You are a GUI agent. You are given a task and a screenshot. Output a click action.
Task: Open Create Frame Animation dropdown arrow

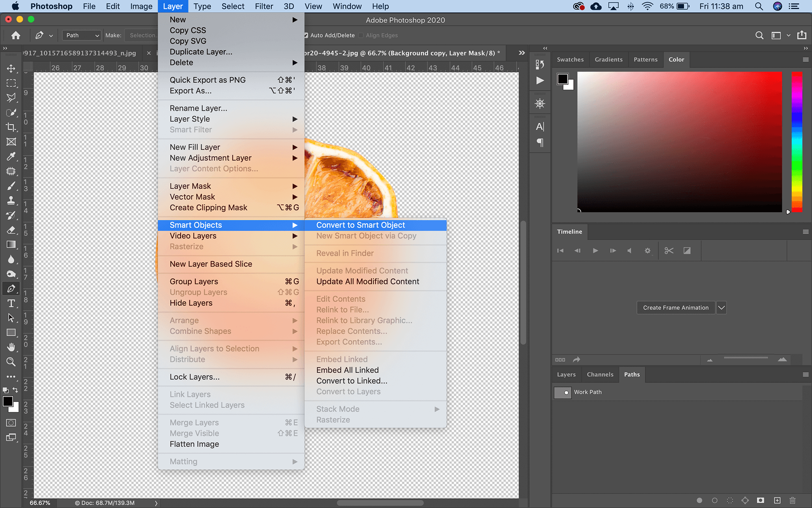coord(721,308)
